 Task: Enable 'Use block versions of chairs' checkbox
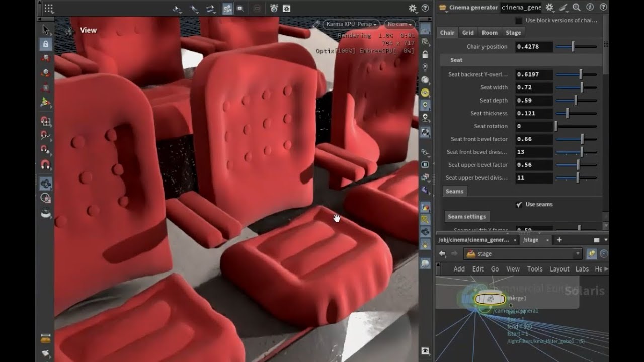(519, 21)
